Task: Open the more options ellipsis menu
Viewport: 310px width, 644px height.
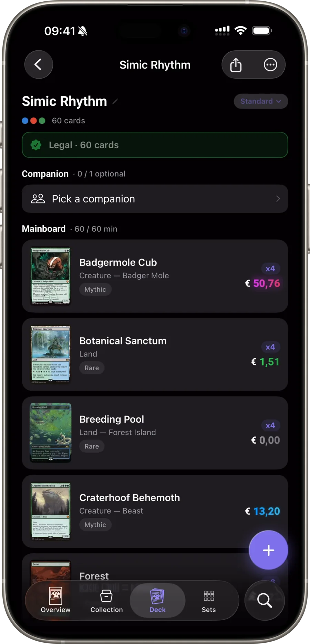Action: pos(270,65)
